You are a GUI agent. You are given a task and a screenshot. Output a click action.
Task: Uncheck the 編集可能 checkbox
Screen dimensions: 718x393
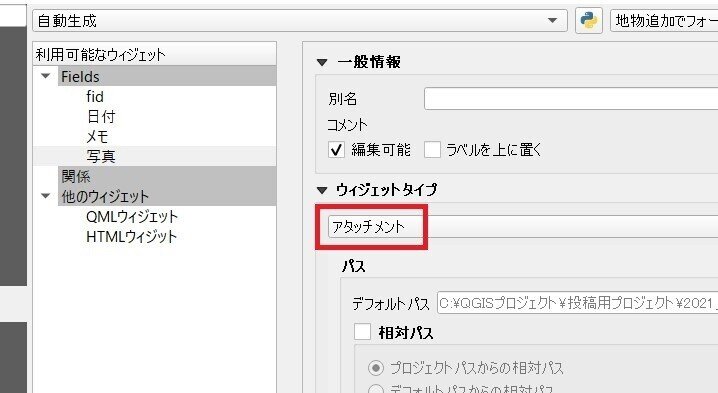[x=337, y=150]
